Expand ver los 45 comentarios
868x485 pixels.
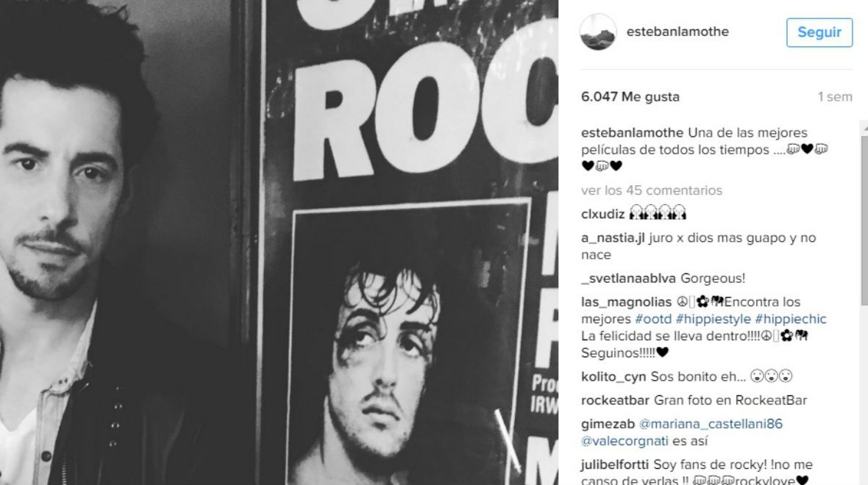pos(652,190)
